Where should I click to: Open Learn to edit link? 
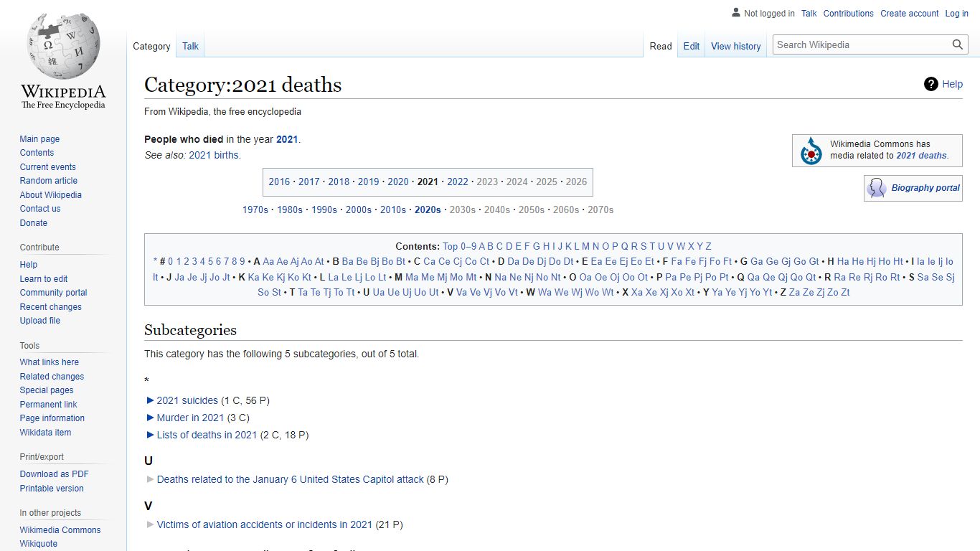click(x=44, y=279)
